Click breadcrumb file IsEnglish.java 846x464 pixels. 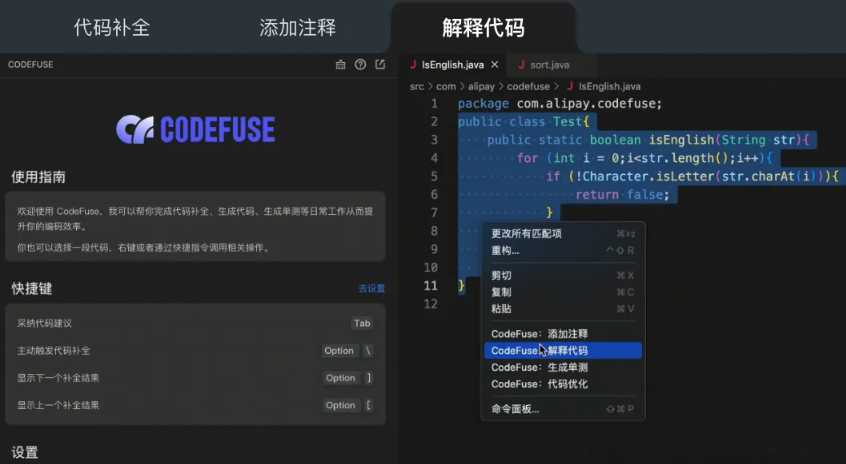pyautogui.click(x=610, y=86)
